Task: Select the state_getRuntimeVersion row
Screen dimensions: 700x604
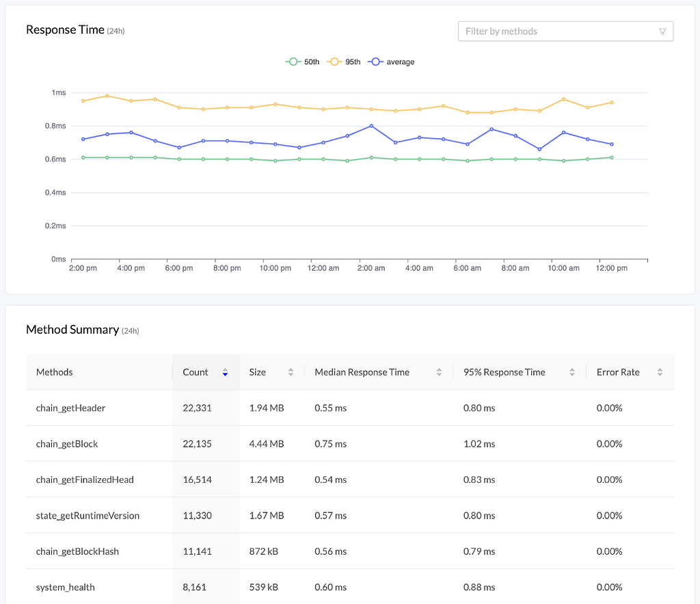Action: click(87, 516)
